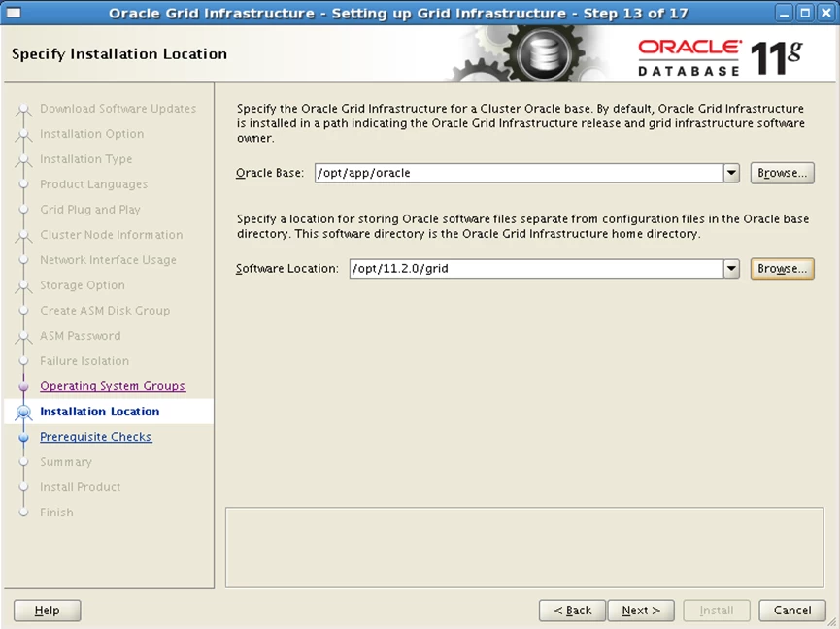840x629 pixels.
Task: Maximize the installer window
Action: 805,13
